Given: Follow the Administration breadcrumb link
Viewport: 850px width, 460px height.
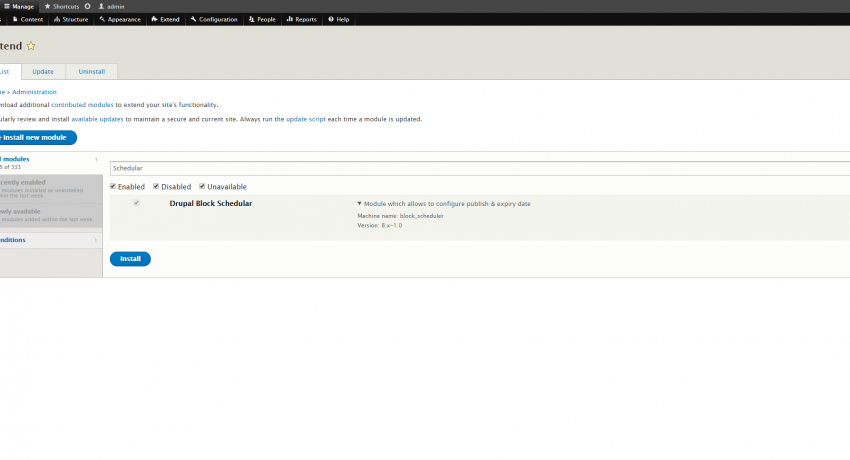Looking at the screenshot, I should point(34,92).
